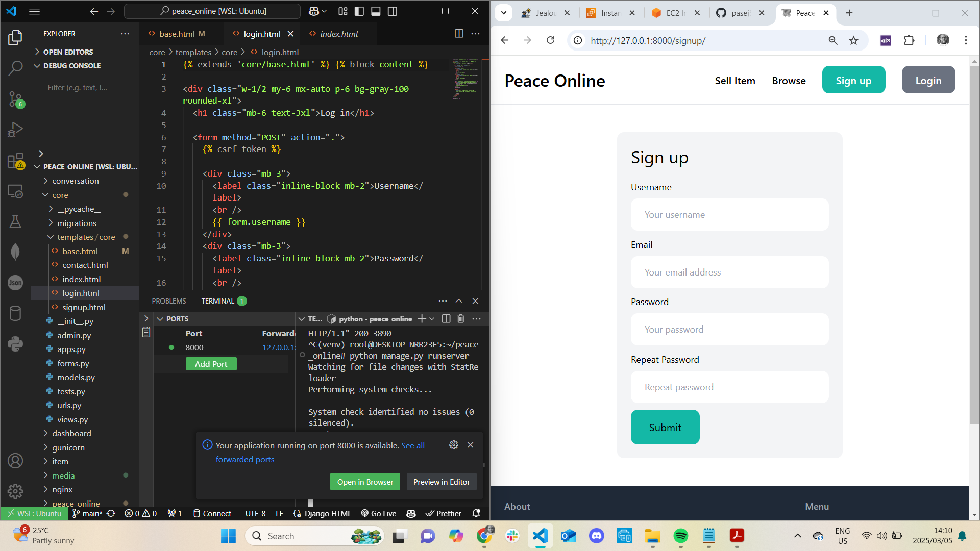Toggle WSL Ubuntu connection status

(x=34, y=513)
